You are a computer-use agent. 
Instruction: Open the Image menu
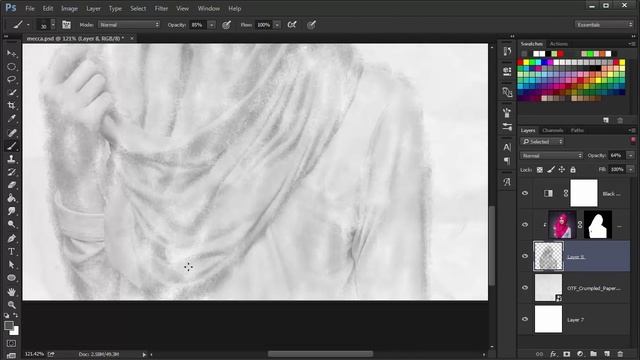click(69, 8)
